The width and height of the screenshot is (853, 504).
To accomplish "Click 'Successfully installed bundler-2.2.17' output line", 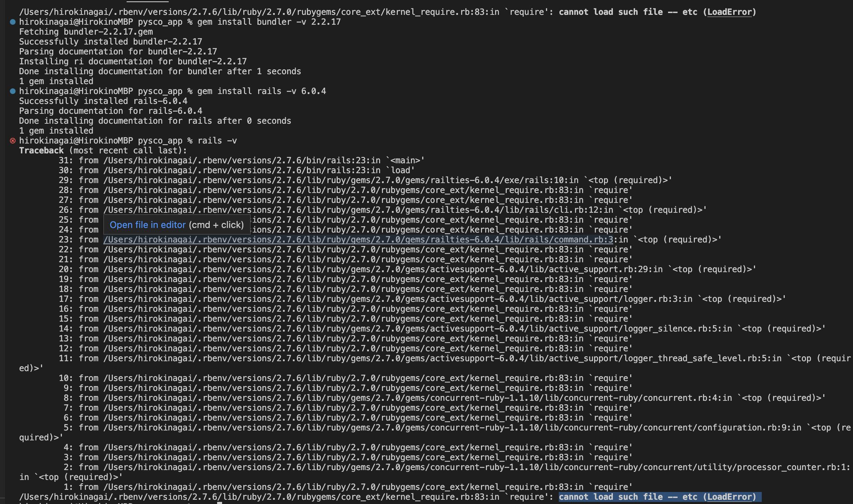I will 111,42.
